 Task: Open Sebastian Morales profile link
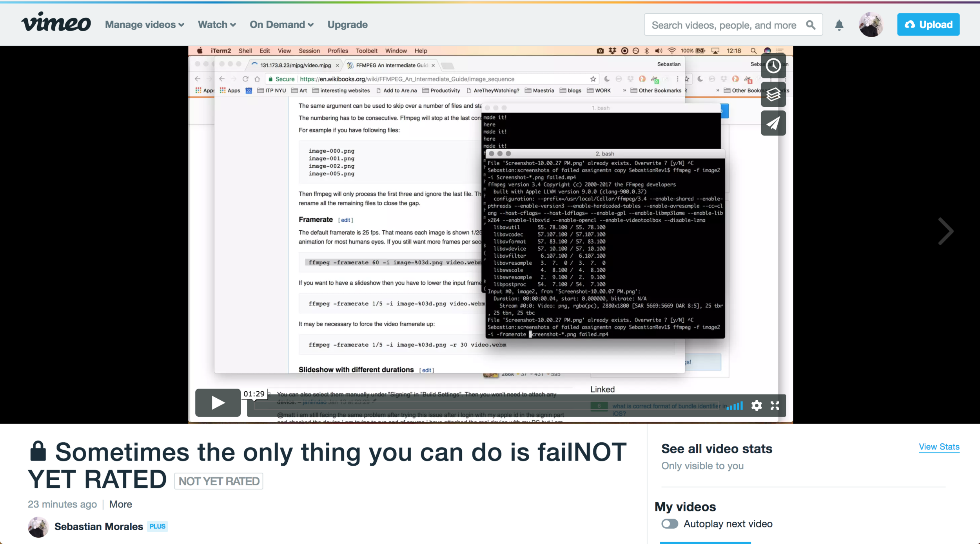98,526
